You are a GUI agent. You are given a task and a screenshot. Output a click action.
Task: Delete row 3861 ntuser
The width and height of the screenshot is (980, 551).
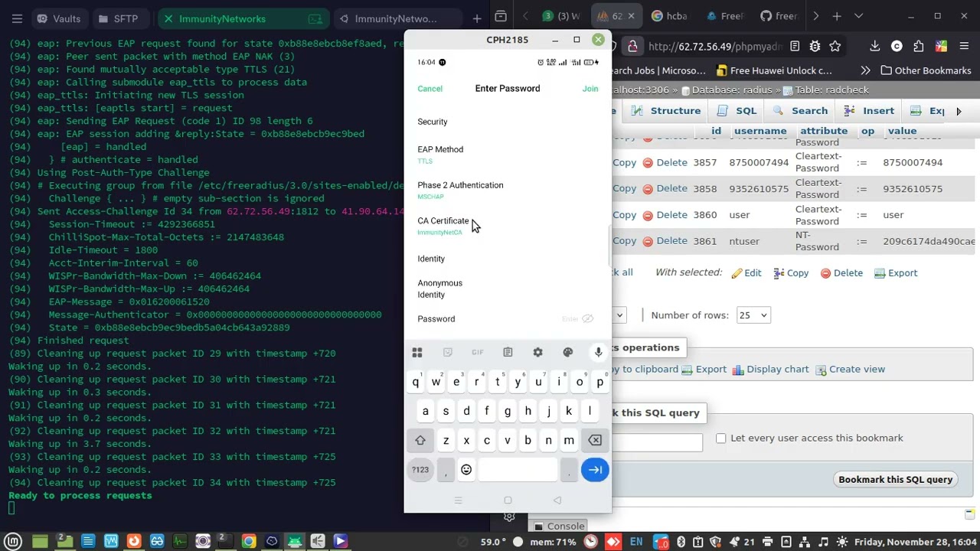(x=665, y=241)
